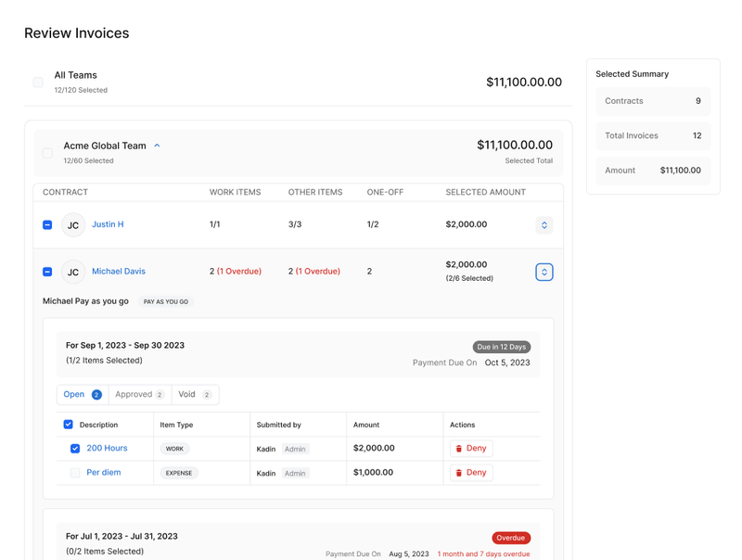Screen dimensions: 742x560
Task: Select the Open invoices tab
Action: 82,395
